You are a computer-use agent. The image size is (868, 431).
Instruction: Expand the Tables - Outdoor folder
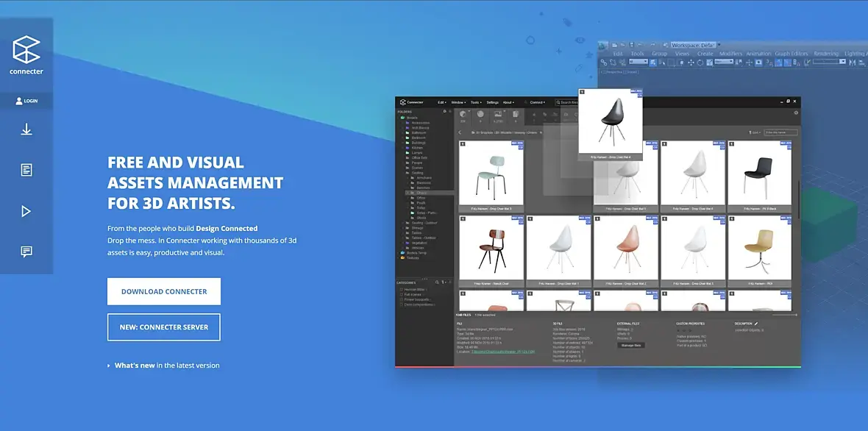[x=402, y=238]
